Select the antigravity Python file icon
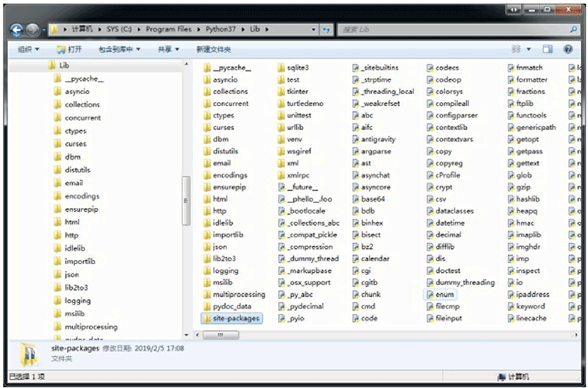Image resolution: width=588 pixels, height=388 pixels. click(356, 140)
